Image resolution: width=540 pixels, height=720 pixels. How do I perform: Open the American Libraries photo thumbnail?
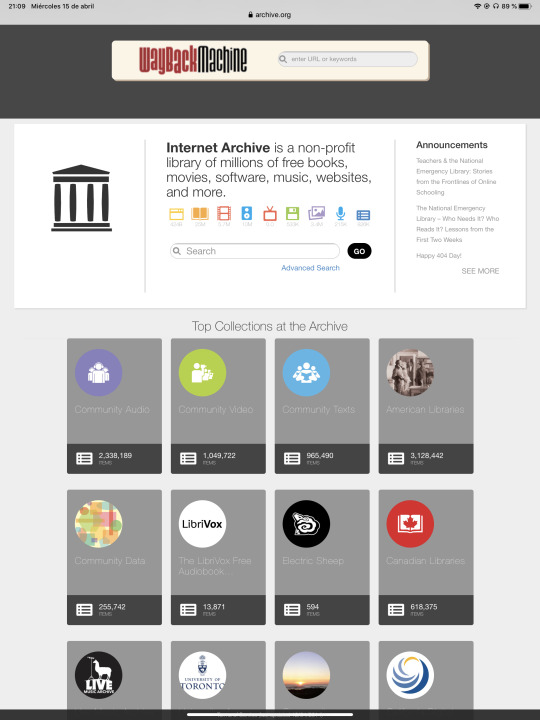[x=410, y=372]
